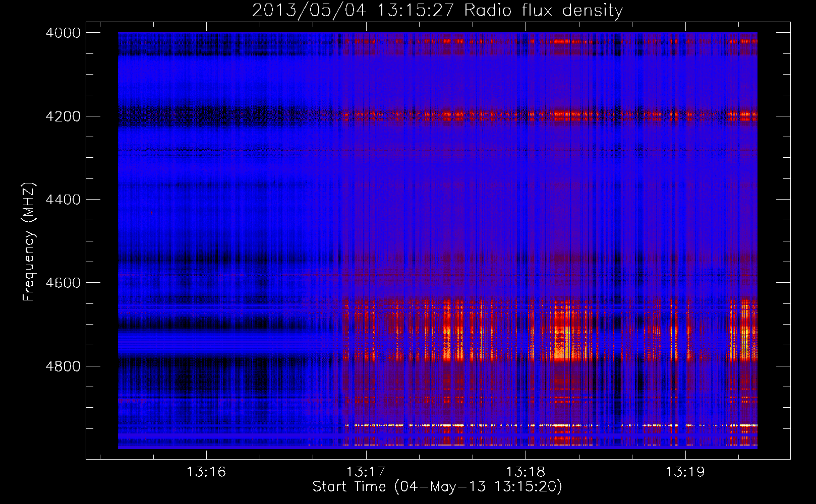816x504 pixels.
Task: Select the 4000 frequency axis label
Action: pos(63,33)
